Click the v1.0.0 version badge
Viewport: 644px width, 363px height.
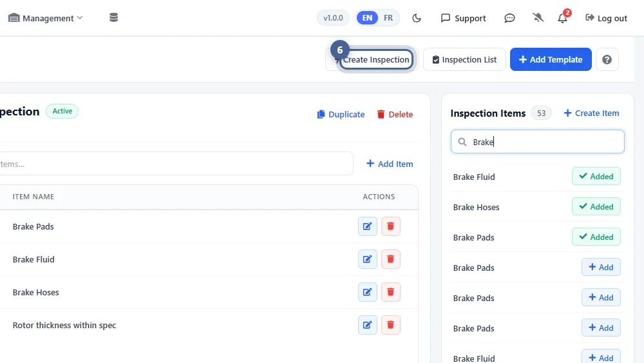point(333,18)
